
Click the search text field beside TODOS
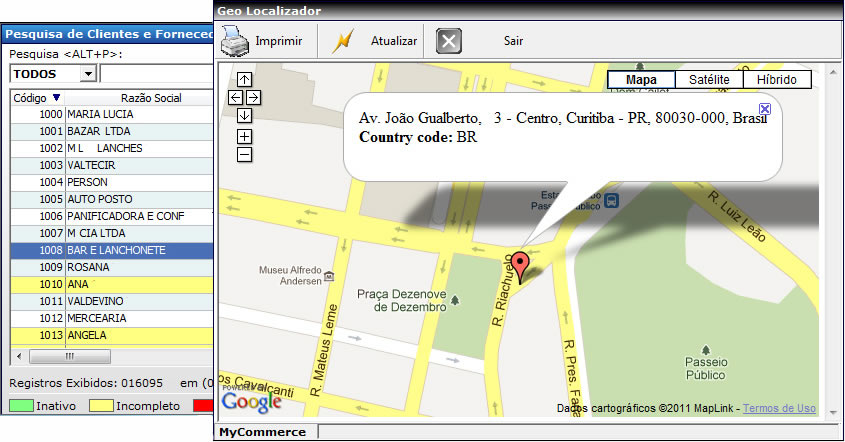point(157,74)
